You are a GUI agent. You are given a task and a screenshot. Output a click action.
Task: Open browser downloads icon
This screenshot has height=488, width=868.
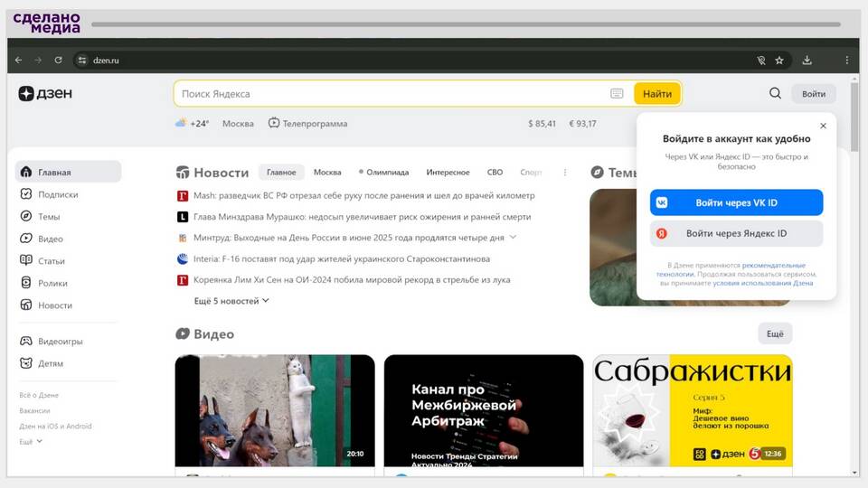(x=807, y=61)
